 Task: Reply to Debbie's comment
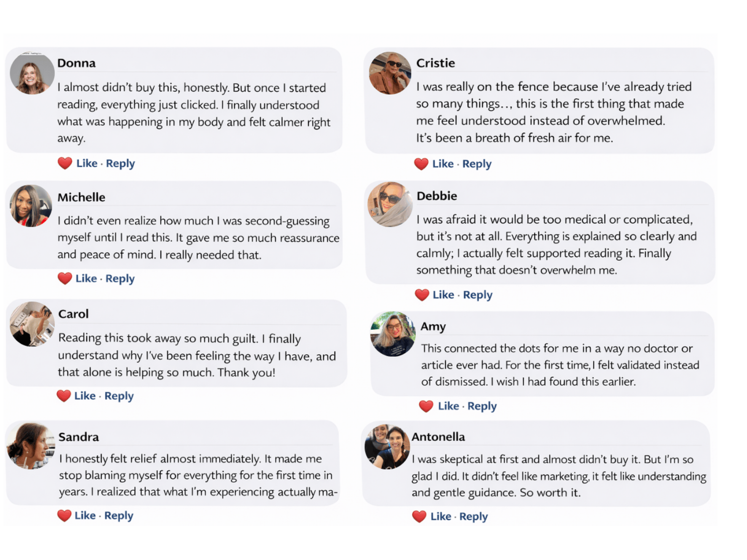tap(478, 295)
